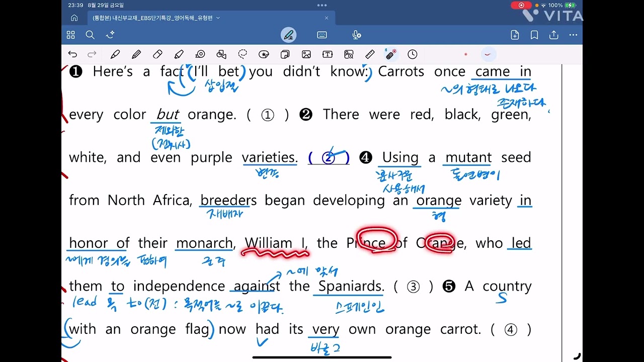
Task: Close the EBS document tab
Action: click(326, 18)
